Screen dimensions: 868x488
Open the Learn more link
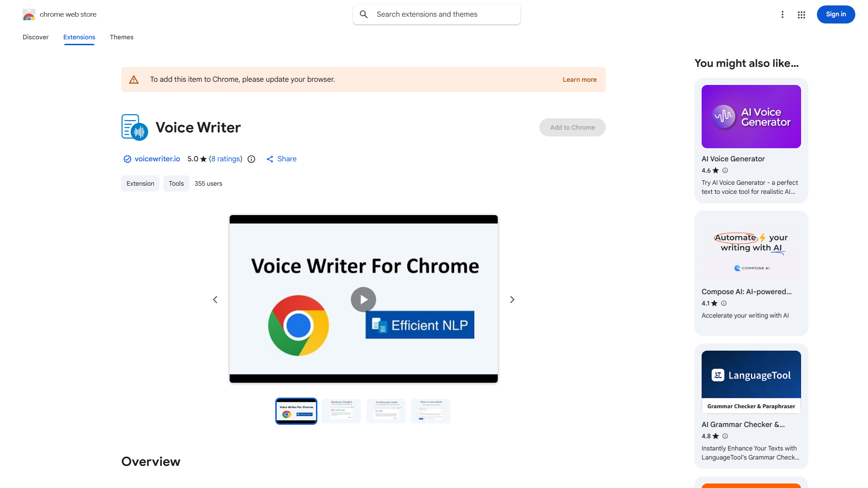[579, 80]
